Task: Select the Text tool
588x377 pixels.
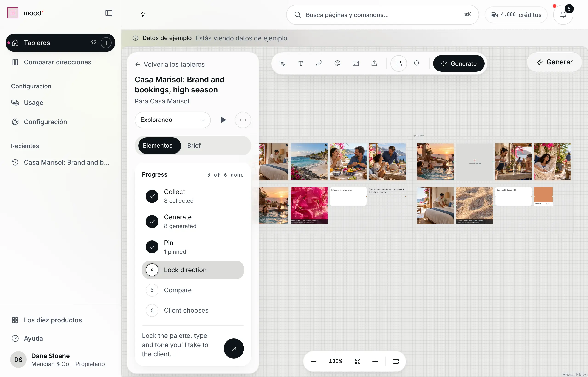Action: tap(301, 64)
